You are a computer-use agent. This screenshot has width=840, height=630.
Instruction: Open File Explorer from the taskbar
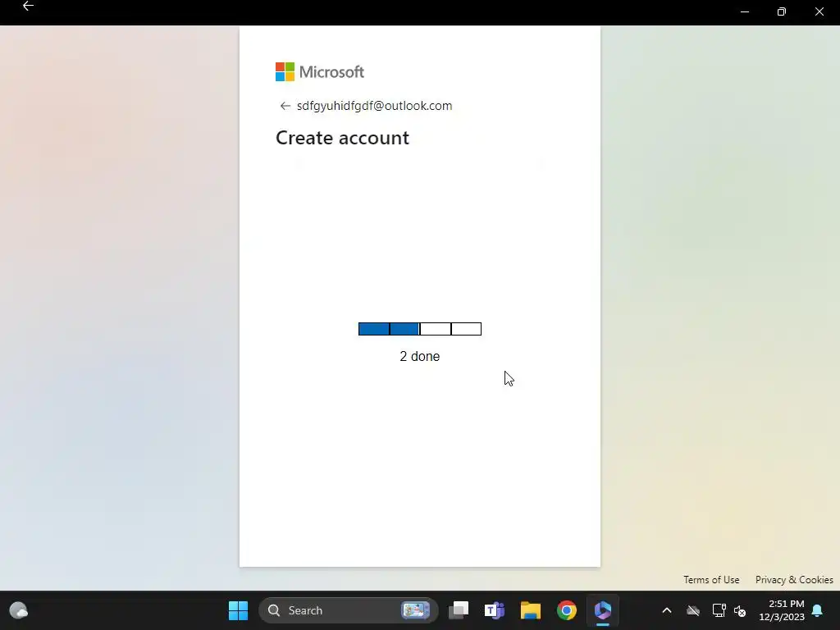(x=531, y=610)
